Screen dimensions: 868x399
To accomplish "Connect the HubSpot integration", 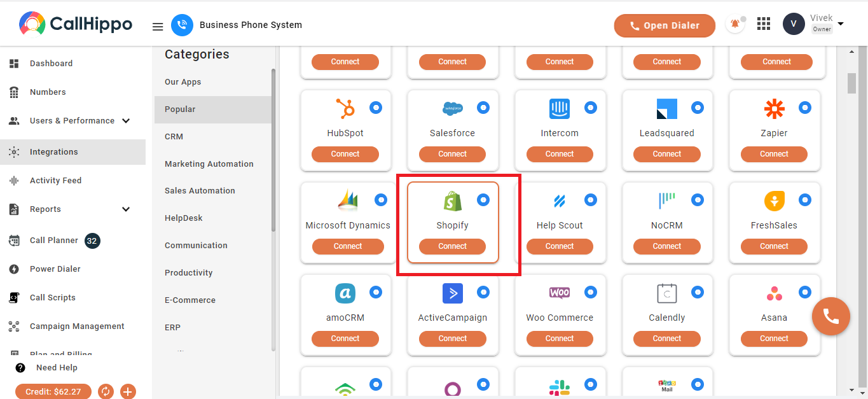I will point(345,154).
